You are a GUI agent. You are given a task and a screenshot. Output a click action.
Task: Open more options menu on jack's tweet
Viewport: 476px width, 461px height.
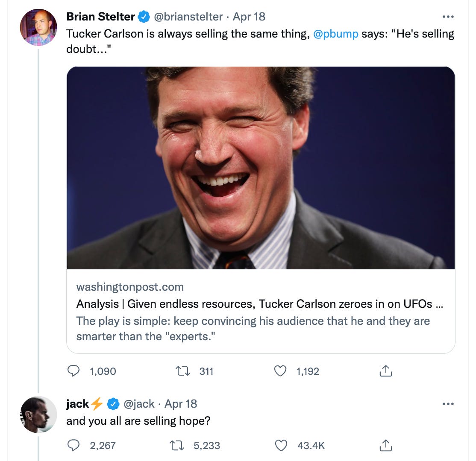coord(448,404)
